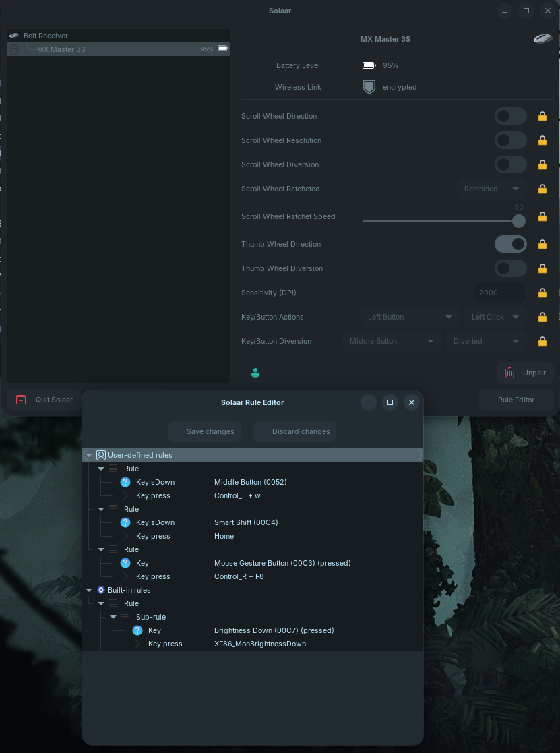Click the Bolt Receiver device icon
Viewport: 560px width, 753px height.
pos(14,36)
